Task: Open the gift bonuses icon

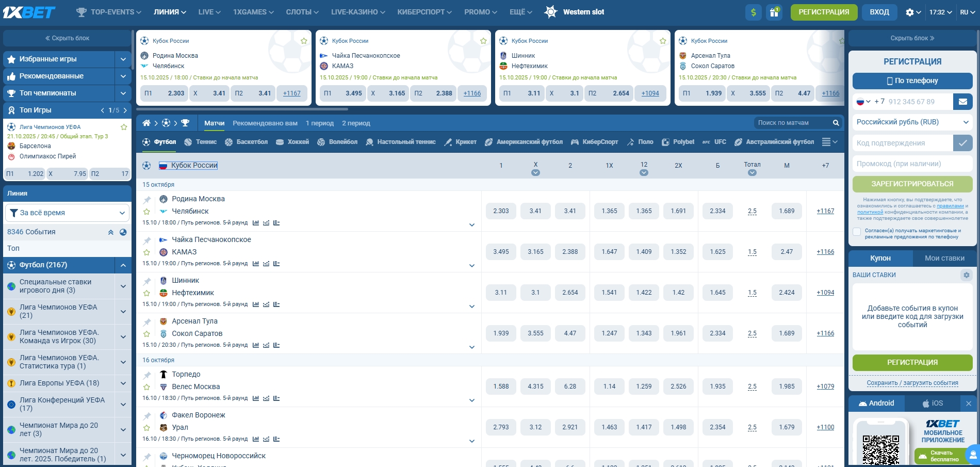Action: point(774,12)
